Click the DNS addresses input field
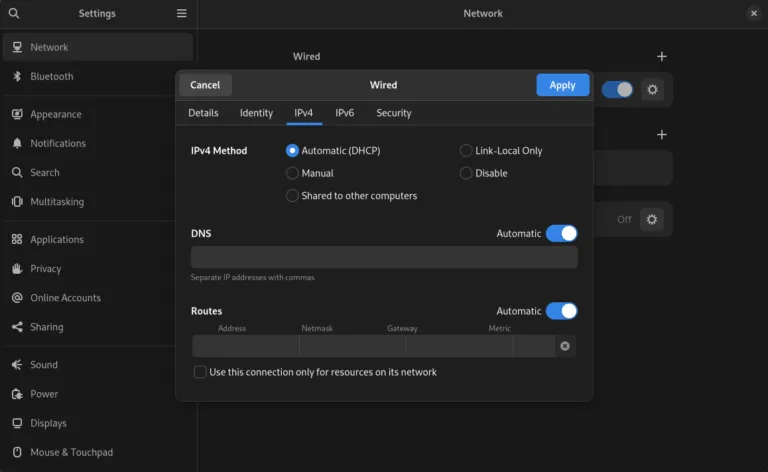This screenshot has width=768, height=472. coord(384,257)
